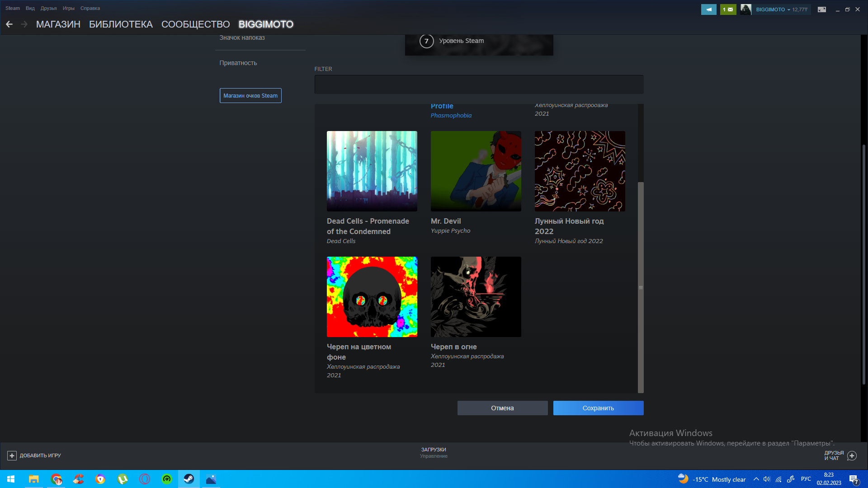Open the Photos app in taskbar

pyautogui.click(x=211, y=479)
